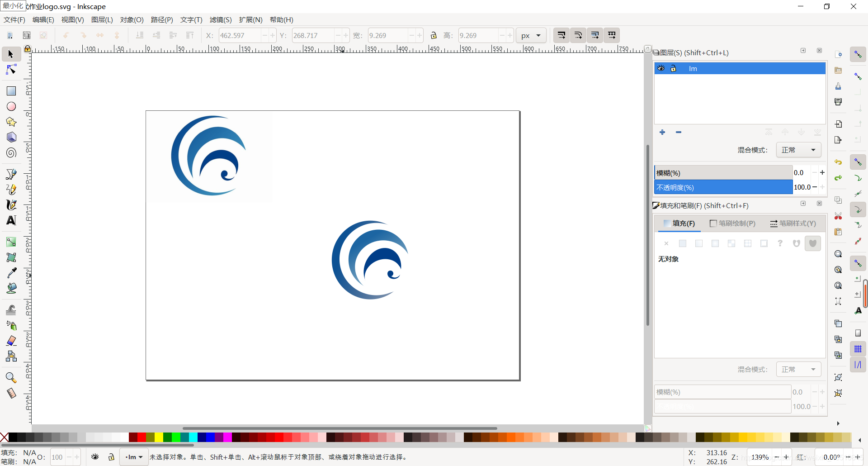Select the Color dropper tool
Image resolution: width=868 pixels, height=466 pixels.
pos(11,273)
